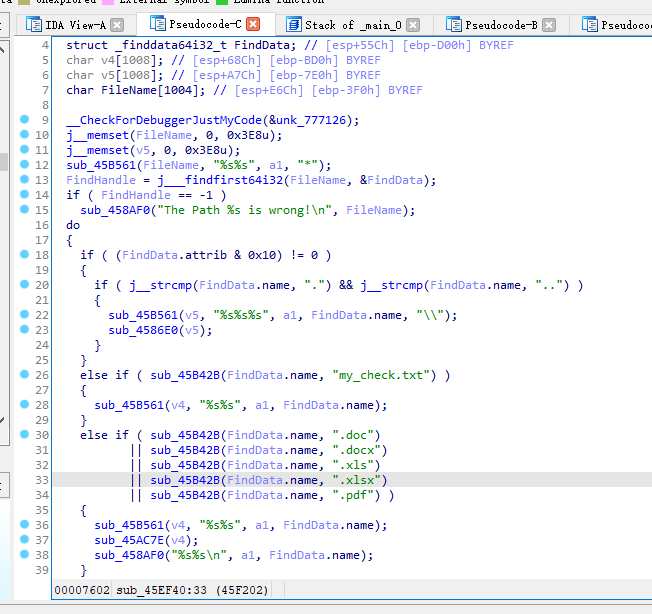Image resolution: width=652 pixels, height=614 pixels.
Task: Toggle breakpoint dot on line 38
Action: [x=25, y=554]
